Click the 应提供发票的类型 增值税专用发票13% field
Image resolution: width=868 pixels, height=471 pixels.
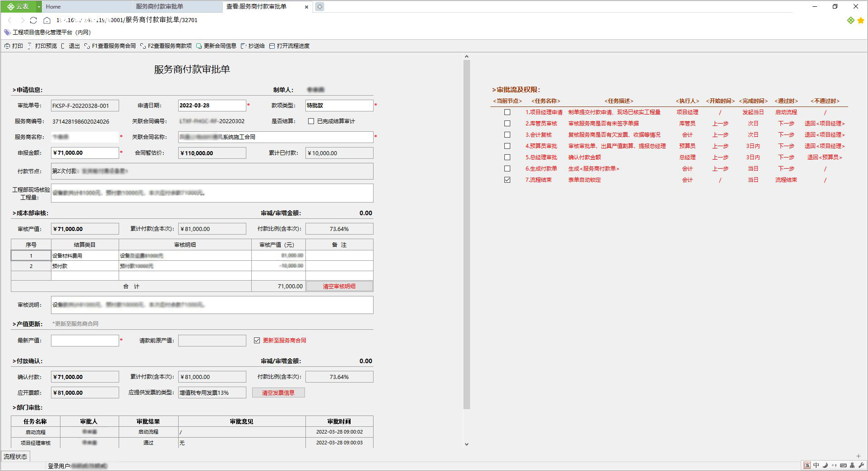[212, 393]
